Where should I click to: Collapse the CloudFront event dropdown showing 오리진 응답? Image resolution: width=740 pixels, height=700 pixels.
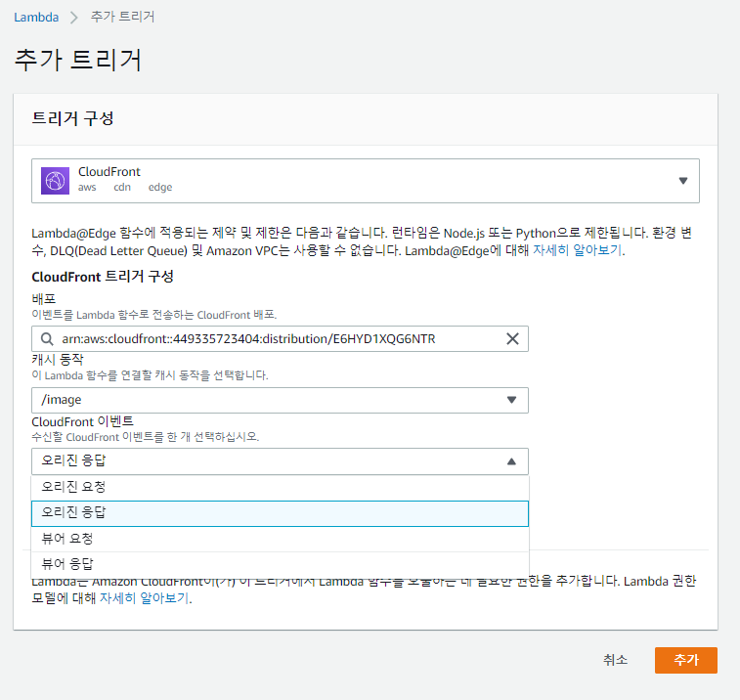pos(280,461)
